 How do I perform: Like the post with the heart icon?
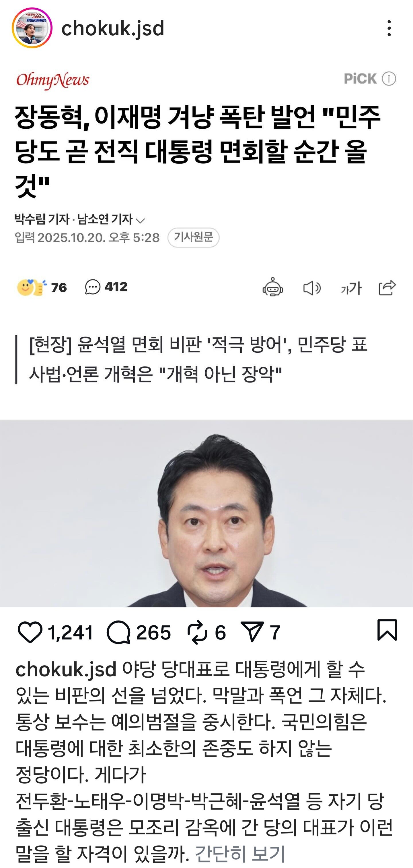click(x=30, y=632)
